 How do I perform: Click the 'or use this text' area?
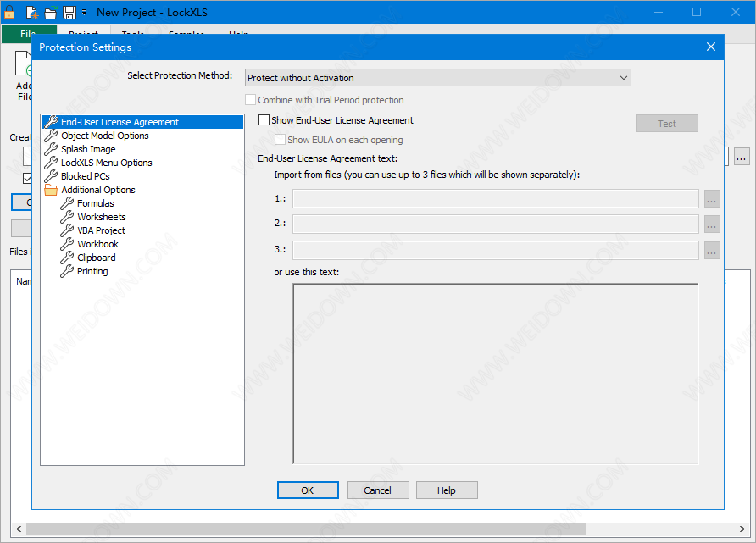click(496, 374)
